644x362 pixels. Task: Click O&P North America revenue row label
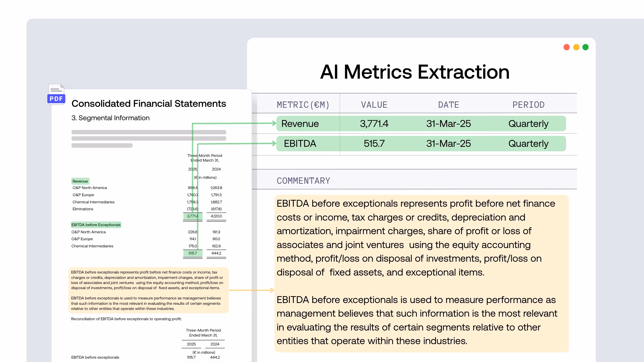pyautogui.click(x=90, y=188)
